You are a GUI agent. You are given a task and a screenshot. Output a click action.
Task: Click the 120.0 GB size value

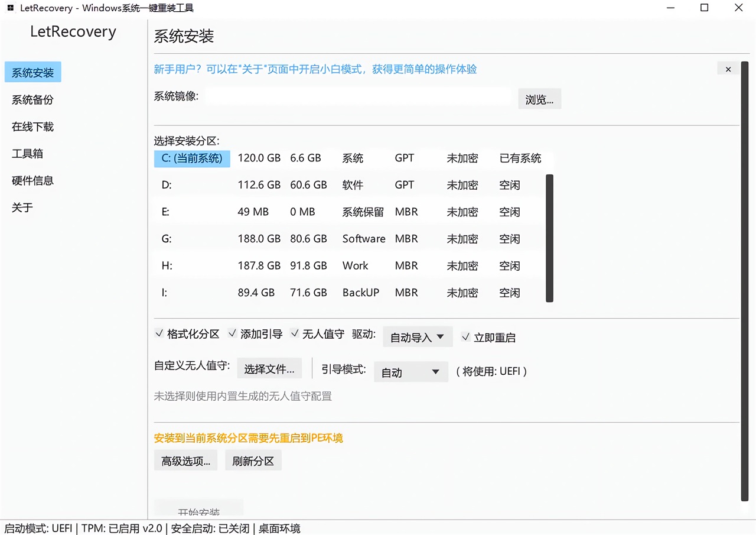(x=259, y=158)
